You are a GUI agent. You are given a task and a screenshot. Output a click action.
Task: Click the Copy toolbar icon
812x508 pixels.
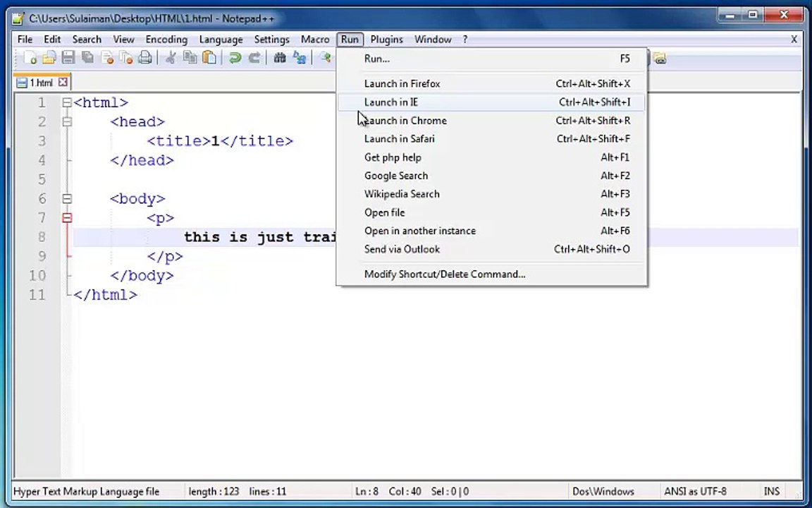pyautogui.click(x=190, y=58)
